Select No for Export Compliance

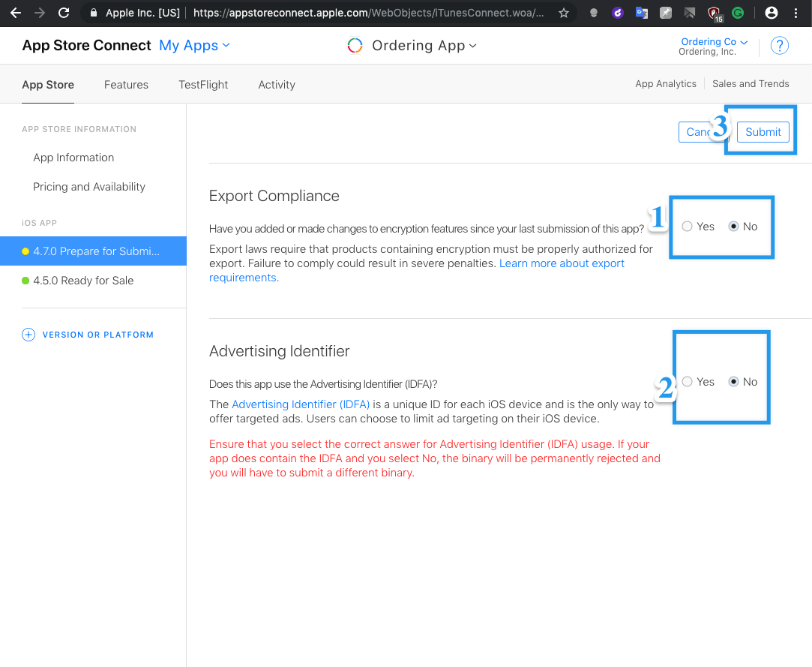pos(733,227)
